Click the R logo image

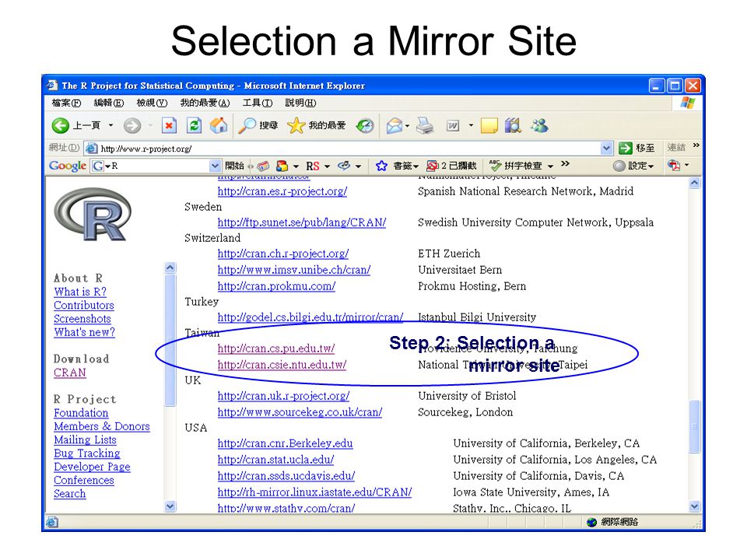tap(93, 215)
